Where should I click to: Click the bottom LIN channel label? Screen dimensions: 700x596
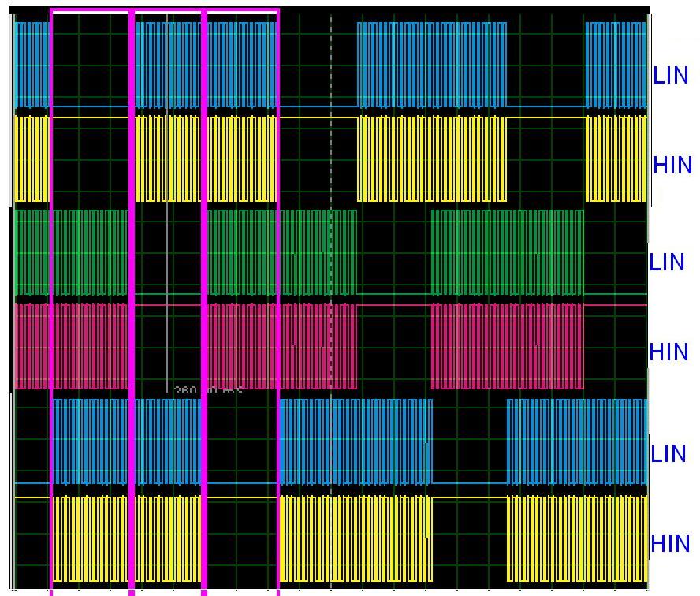(x=668, y=454)
